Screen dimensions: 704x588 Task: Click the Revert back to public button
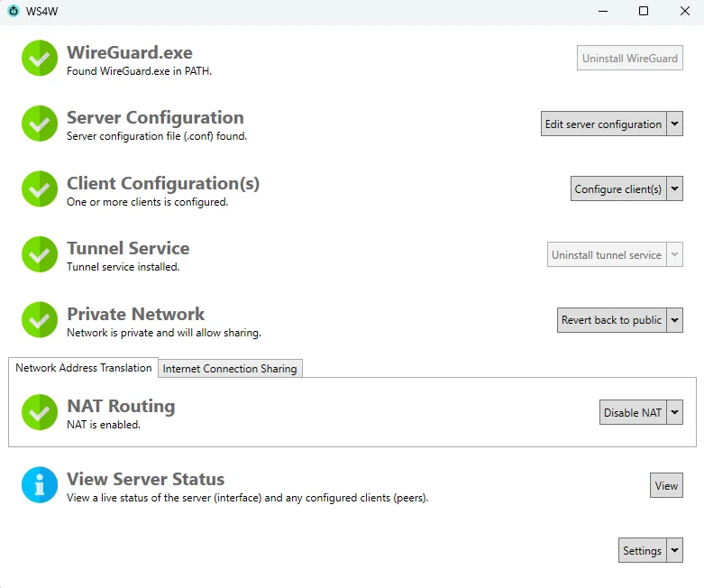[x=611, y=320]
